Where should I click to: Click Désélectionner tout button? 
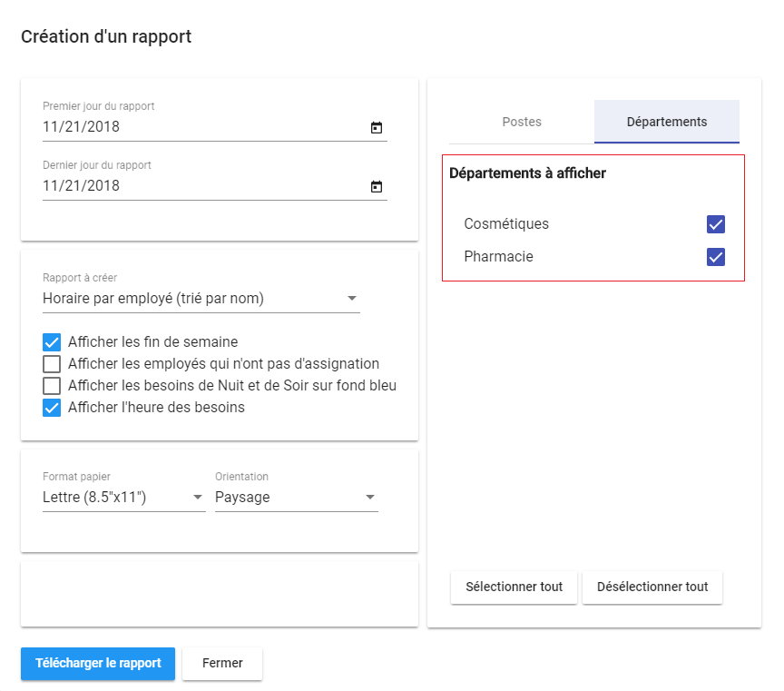[x=652, y=587]
